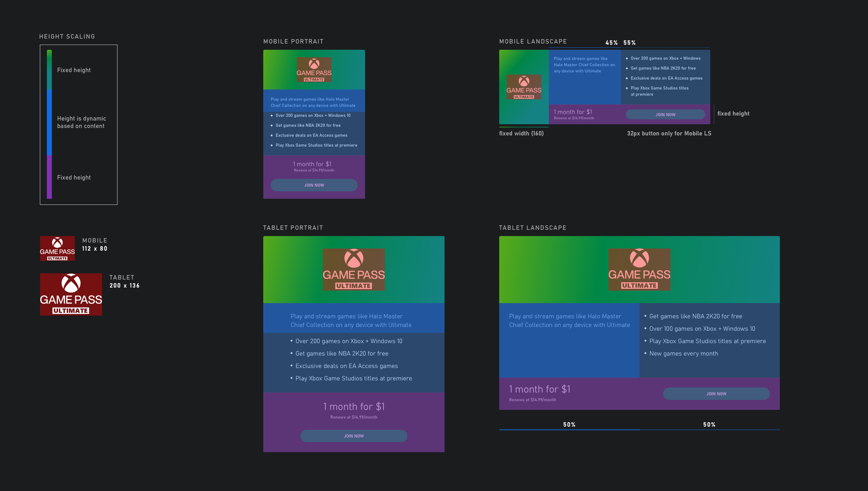This screenshot has height=491, width=868.
Task: Click Game Pass Ultimate logo in Tablet Portrait card
Action: pyautogui.click(x=353, y=269)
